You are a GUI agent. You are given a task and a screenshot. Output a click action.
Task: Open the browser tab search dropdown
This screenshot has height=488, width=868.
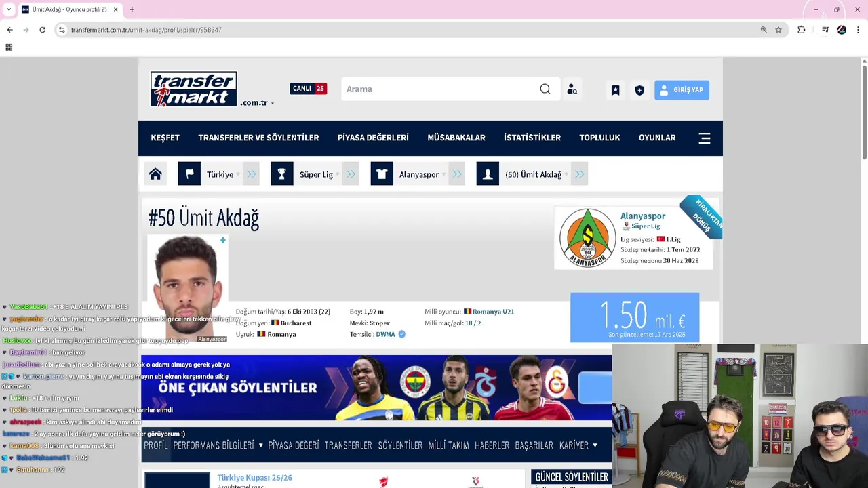(8, 9)
